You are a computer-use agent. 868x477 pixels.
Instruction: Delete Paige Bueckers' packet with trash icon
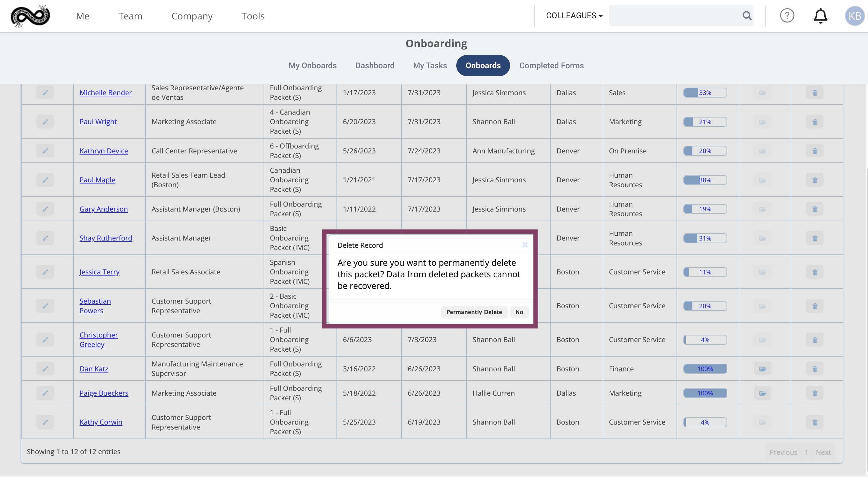tap(814, 393)
